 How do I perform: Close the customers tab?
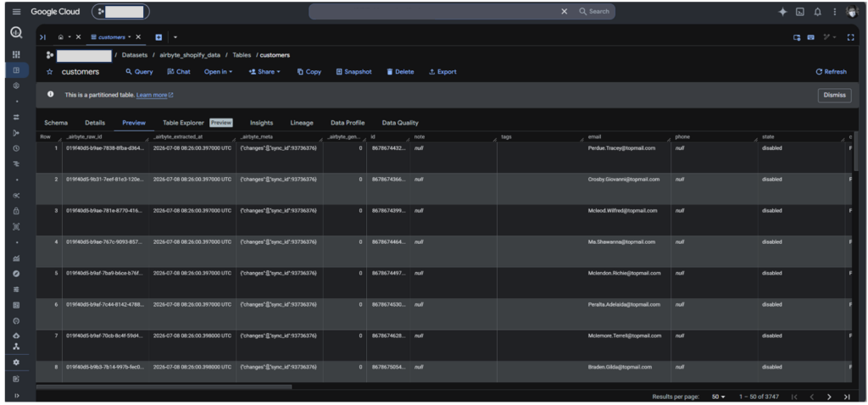138,37
